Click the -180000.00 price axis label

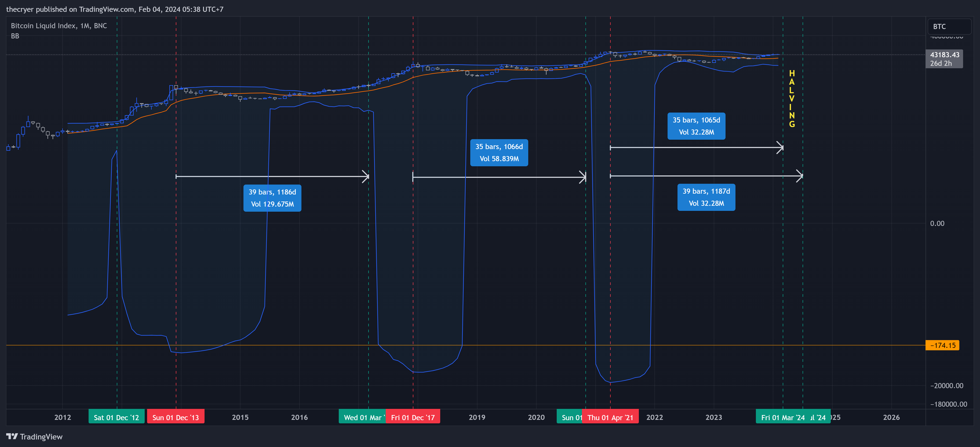(948, 404)
